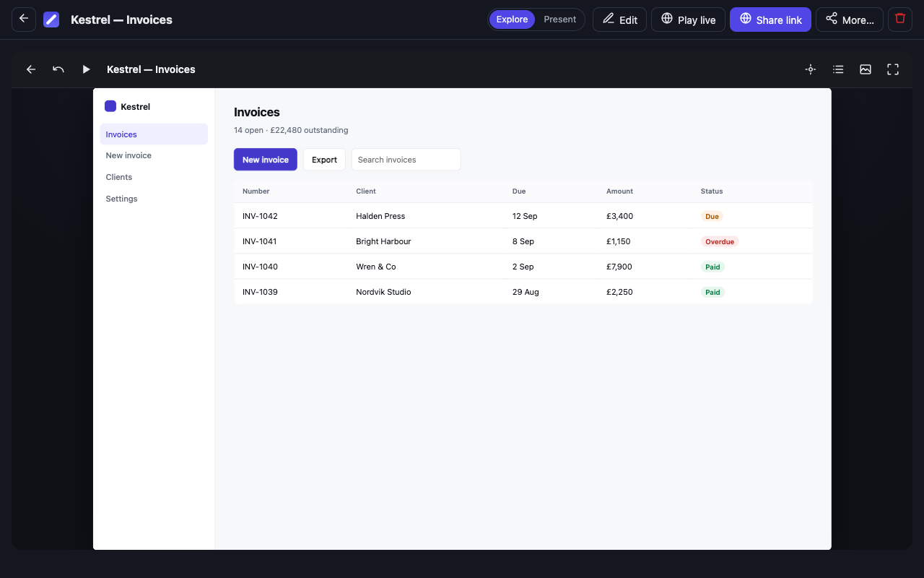Screen dimensions: 924x578
Task: Click client Bright Harbour
Action: tap(383, 241)
